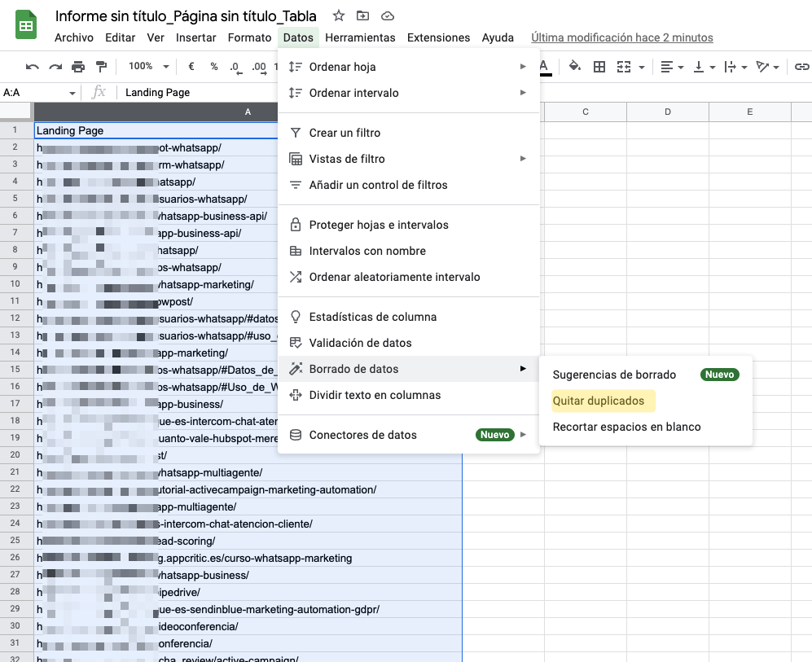Click the text color A swatch

(x=544, y=67)
